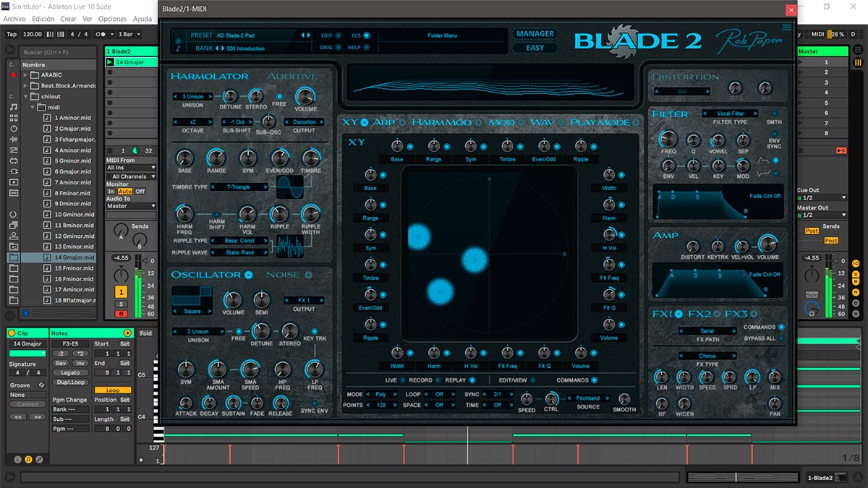This screenshot has width=868, height=488.
Task: Click the FX1 gear icon
Action: point(678,314)
